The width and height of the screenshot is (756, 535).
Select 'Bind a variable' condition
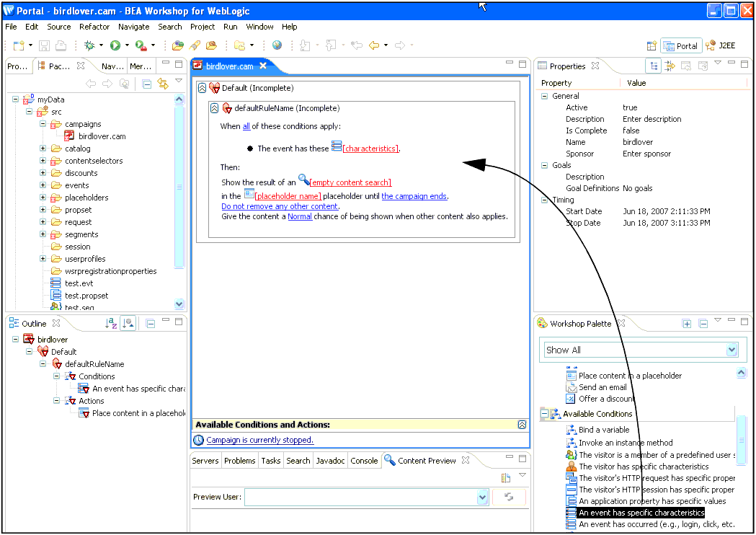pyautogui.click(x=604, y=430)
